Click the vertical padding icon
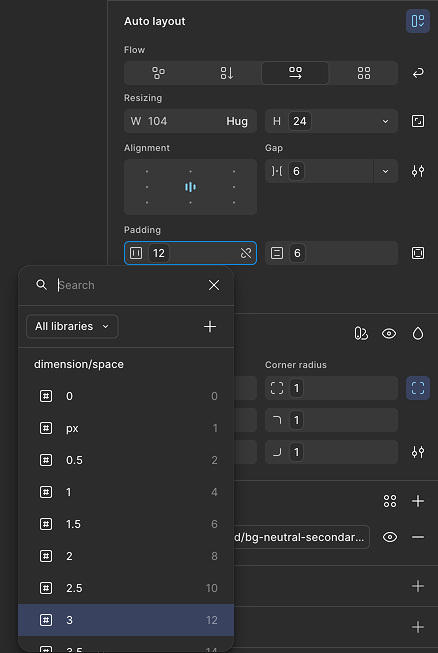 click(277, 253)
